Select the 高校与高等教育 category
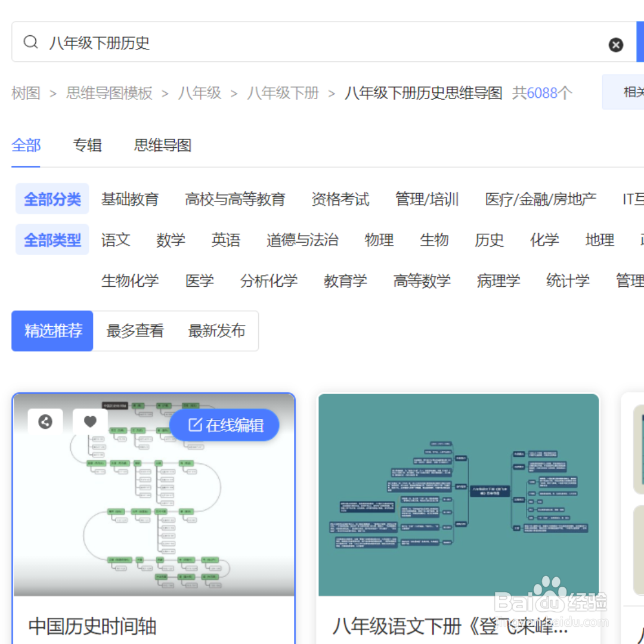This screenshot has width=644, height=644. point(235,199)
